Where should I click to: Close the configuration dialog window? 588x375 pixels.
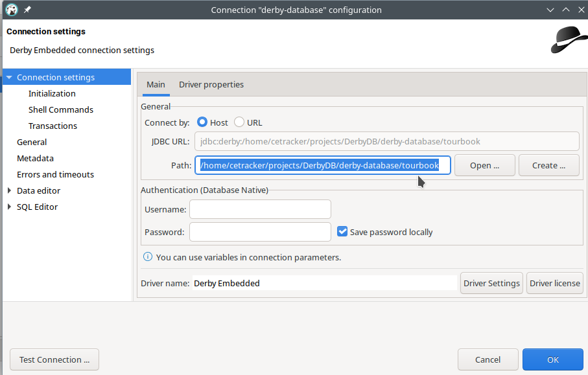point(581,10)
